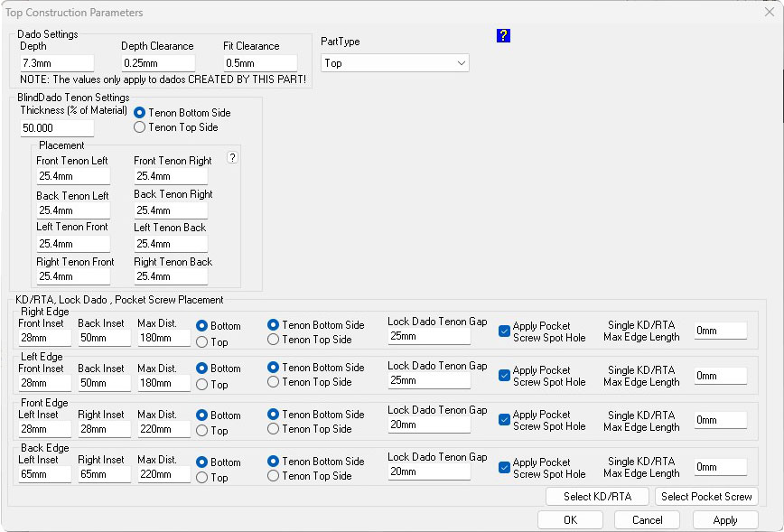Click Front Edge Single KD/RTA Max Edge Length field
This screenshot has width=784, height=532.
coord(720,420)
